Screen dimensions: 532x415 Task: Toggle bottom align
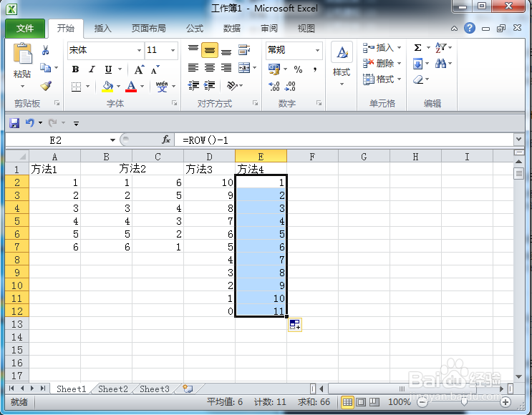[226, 50]
